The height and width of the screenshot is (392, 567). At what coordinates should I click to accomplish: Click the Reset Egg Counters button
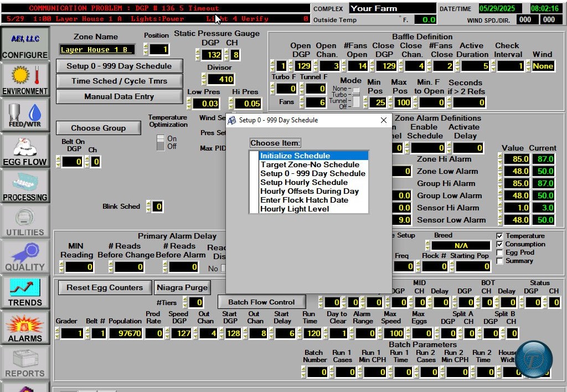coord(105,287)
